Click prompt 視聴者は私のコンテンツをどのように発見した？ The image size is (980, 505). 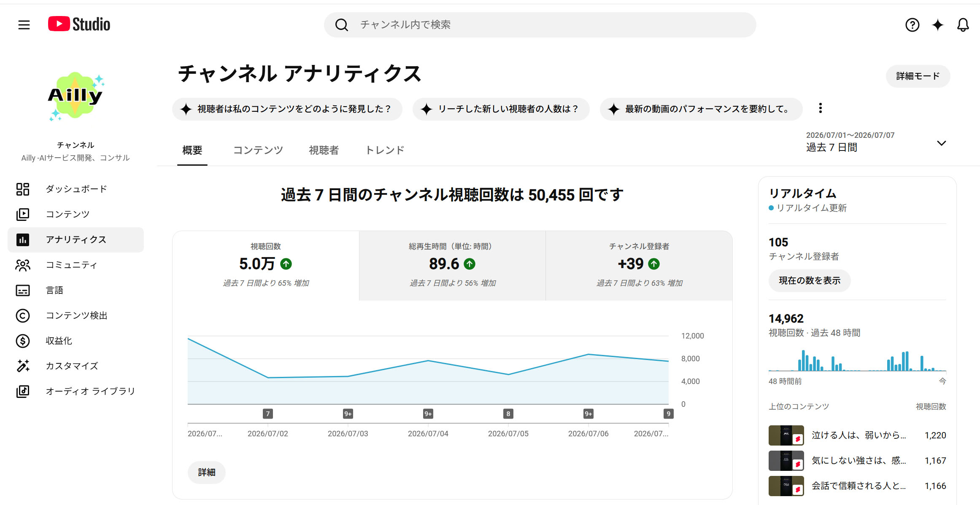287,109
